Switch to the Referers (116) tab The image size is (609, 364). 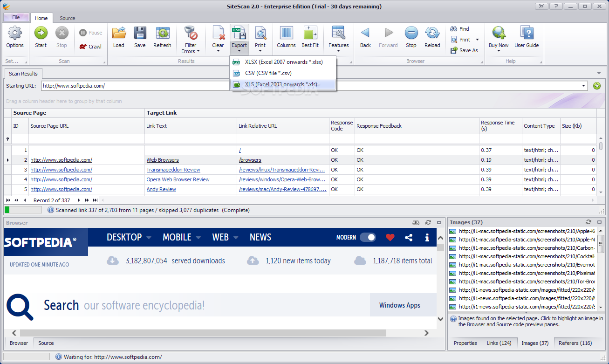point(575,343)
